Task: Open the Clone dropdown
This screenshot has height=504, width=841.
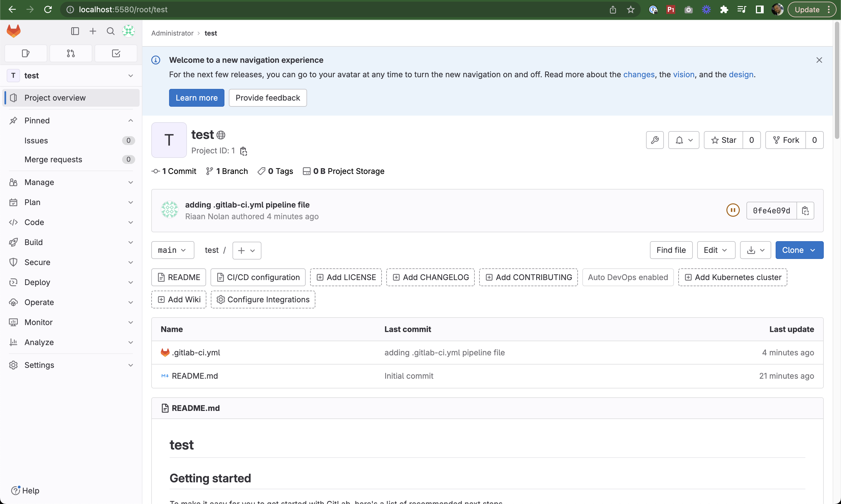Action: 799,250
